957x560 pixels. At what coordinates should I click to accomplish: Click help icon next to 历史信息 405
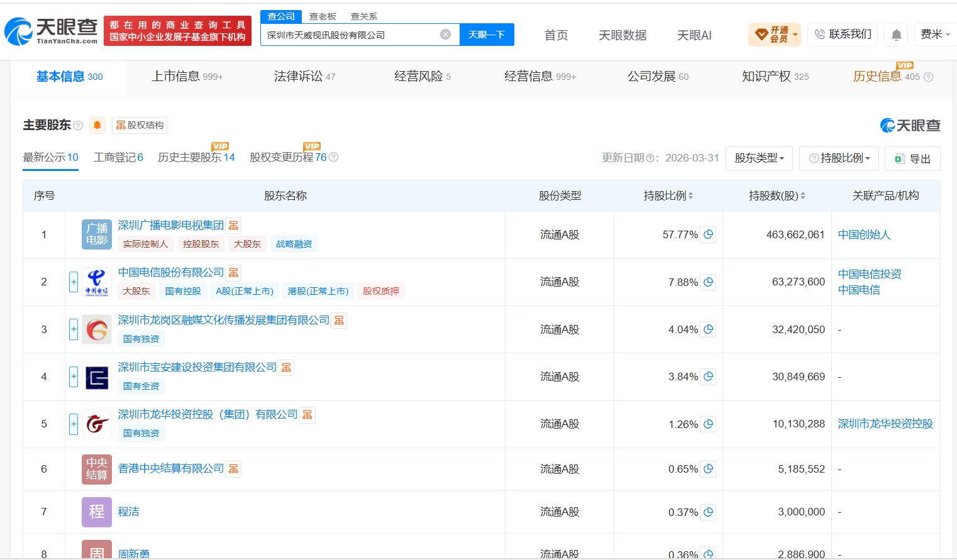click(x=928, y=77)
